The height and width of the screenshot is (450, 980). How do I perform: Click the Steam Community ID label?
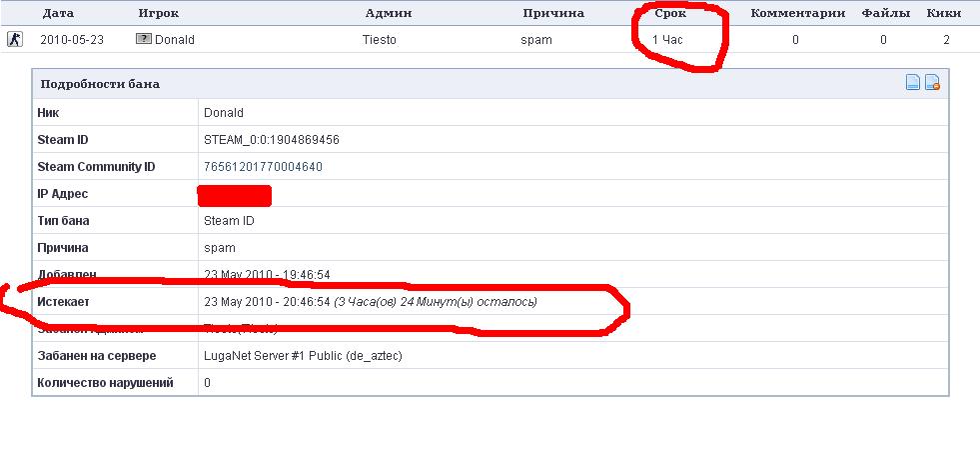[x=96, y=167]
